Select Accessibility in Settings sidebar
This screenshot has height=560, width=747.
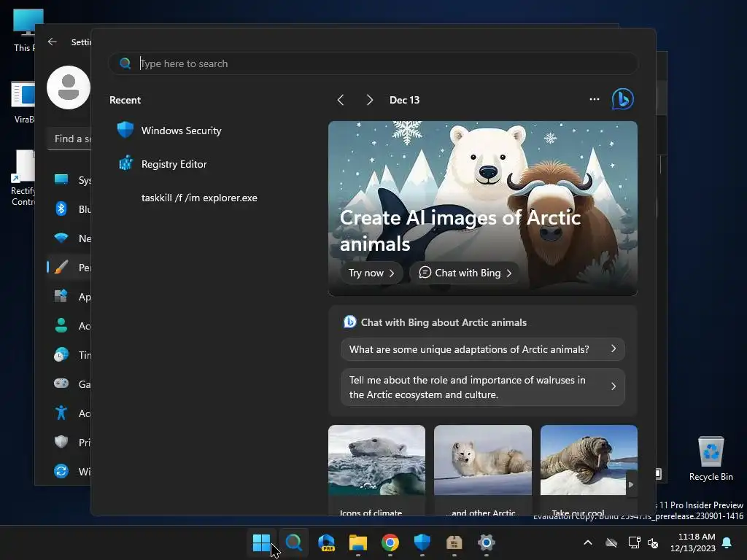(69, 413)
